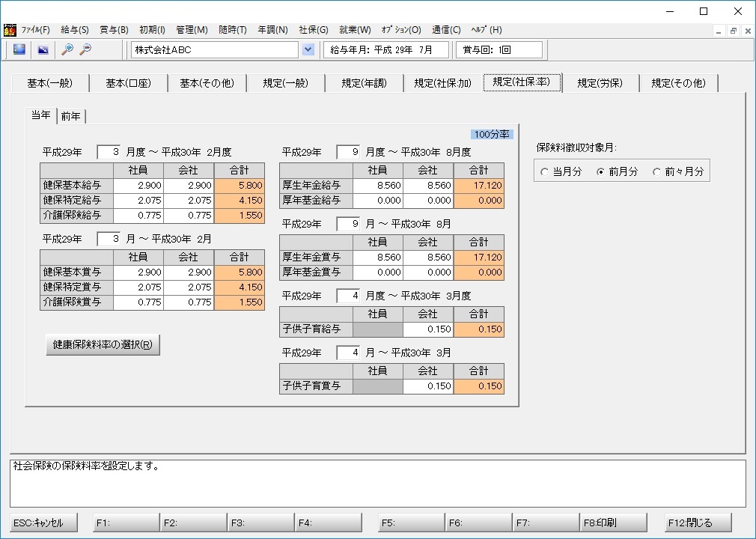
Task: Select the 当年 sub-tab
Action: point(41,115)
